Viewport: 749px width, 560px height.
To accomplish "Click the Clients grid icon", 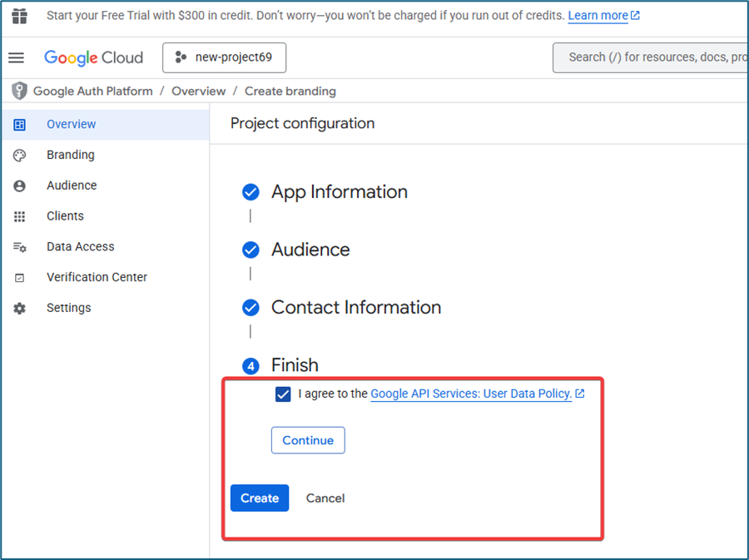I will 20,216.
